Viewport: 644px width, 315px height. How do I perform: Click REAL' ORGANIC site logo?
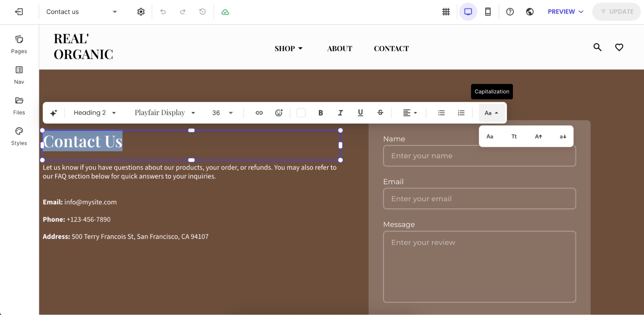pyautogui.click(x=83, y=47)
